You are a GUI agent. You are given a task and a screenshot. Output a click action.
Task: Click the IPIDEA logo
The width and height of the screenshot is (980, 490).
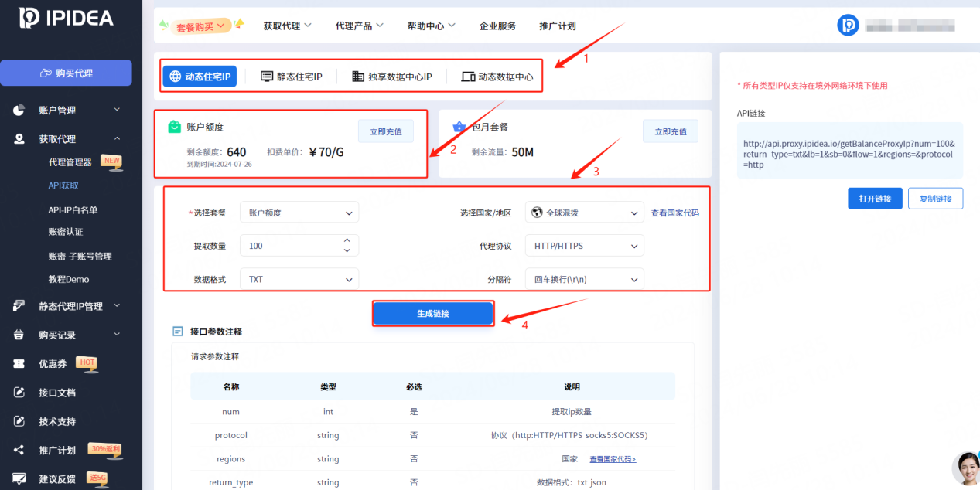tap(66, 17)
